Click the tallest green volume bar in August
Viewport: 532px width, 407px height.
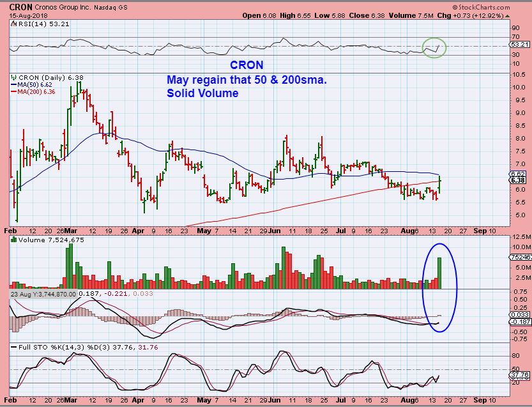(x=439, y=273)
